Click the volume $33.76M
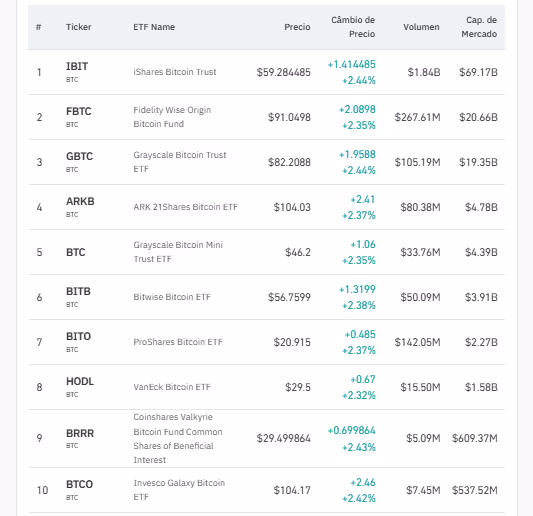The height and width of the screenshot is (516, 533). (420, 252)
